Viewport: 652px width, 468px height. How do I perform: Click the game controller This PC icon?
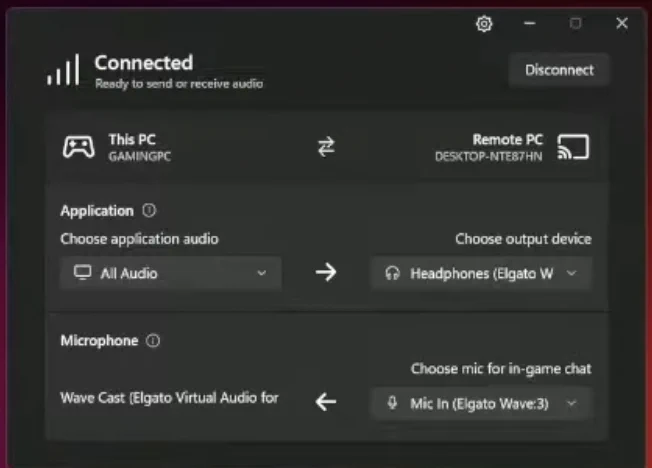[x=79, y=147]
